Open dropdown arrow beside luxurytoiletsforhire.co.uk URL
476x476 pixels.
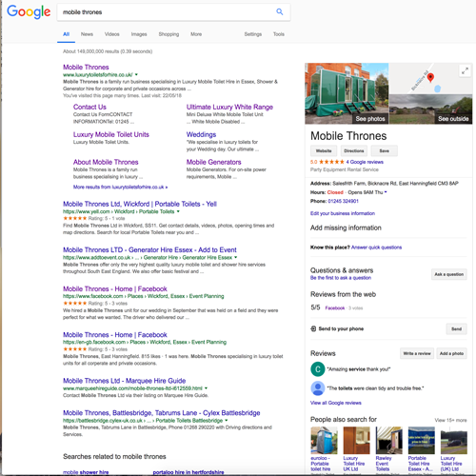click(x=136, y=74)
